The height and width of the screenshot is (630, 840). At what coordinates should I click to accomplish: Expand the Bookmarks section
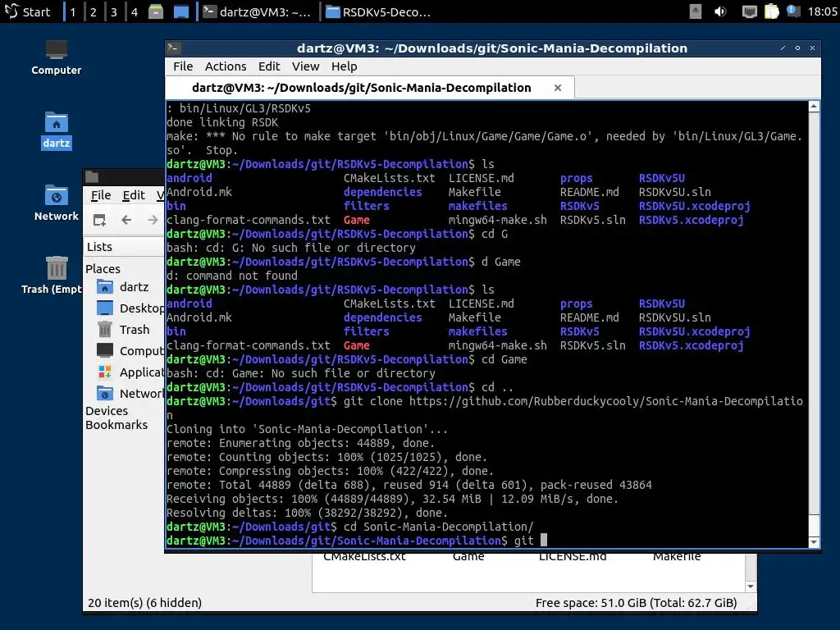(x=116, y=425)
